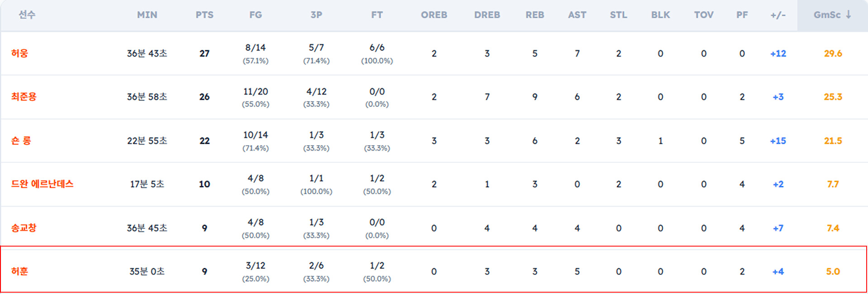
Task: Sort by STL column header
Action: coord(618,15)
